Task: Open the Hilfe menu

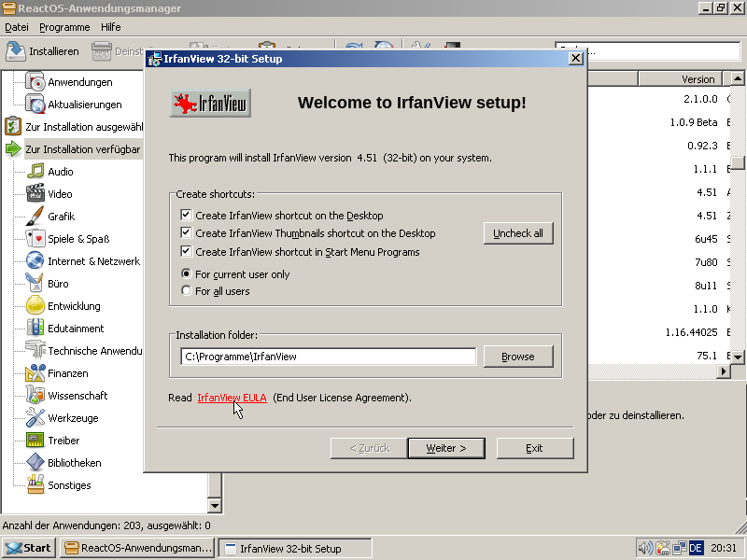Action: (x=110, y=27)
